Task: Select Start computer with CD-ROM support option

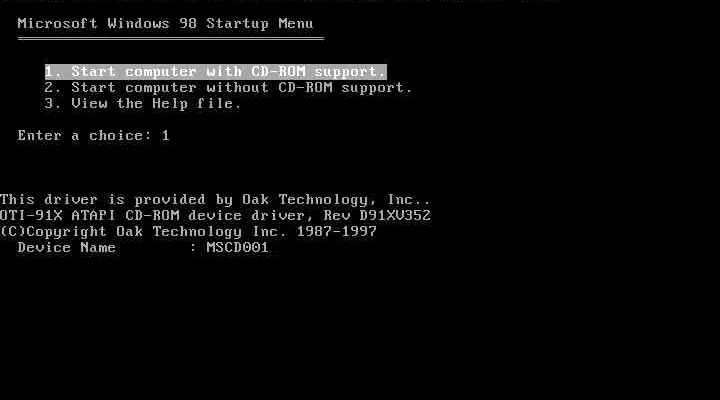Action: point(216,72)
